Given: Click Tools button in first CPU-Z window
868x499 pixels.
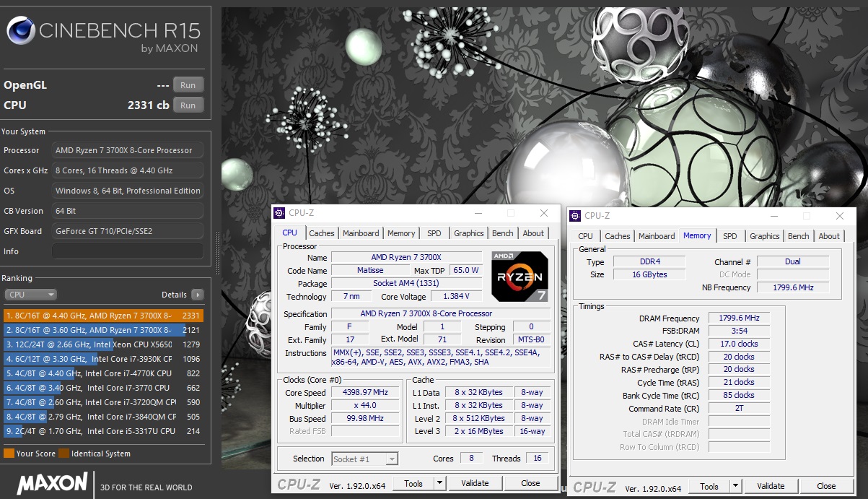Looking at the screenshot, I should pyautogui.click(x=413, y=483).
